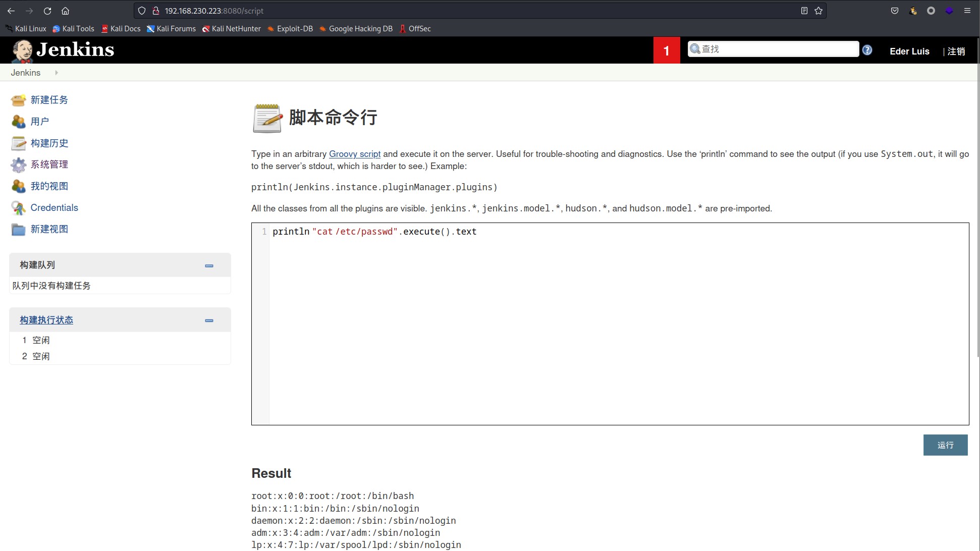Reload the current page

pyautogui.click(x=47, y=11)
